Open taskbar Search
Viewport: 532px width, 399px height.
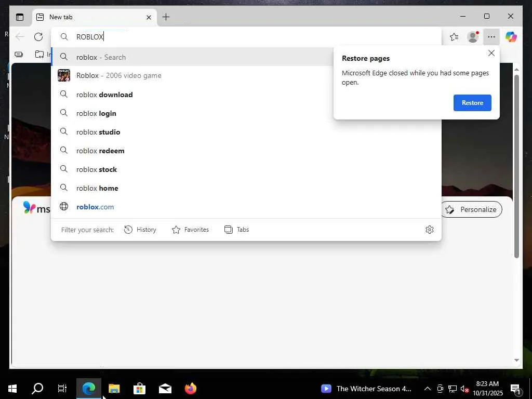point(37,389)
